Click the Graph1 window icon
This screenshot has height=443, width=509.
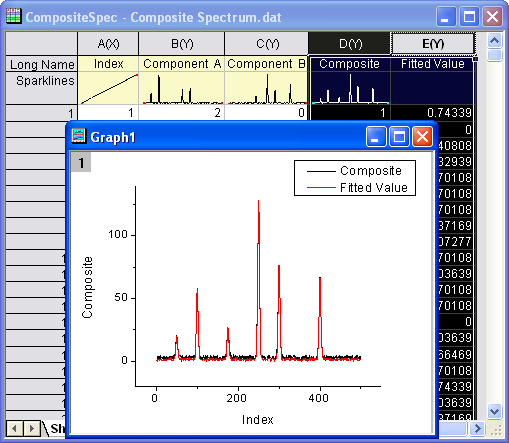(x=78, y=136)
